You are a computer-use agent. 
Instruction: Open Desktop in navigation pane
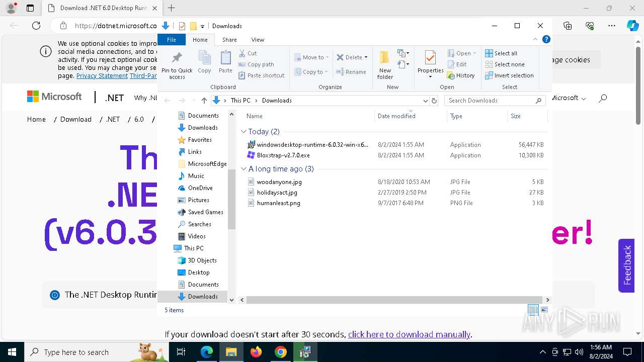coord(198,273)
